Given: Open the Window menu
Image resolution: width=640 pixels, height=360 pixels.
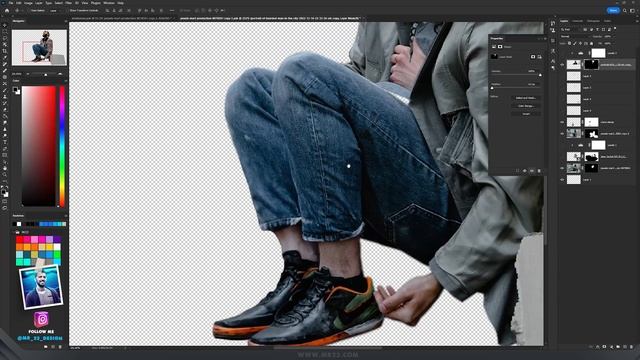Looking at the screenshot, I should coord(109,3).
